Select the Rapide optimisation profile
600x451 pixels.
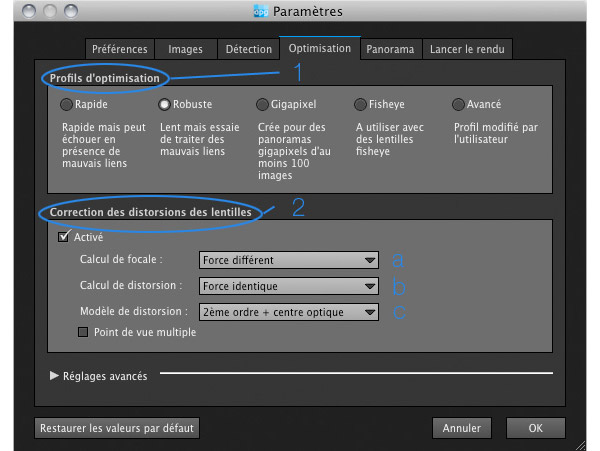coord(66,104)
